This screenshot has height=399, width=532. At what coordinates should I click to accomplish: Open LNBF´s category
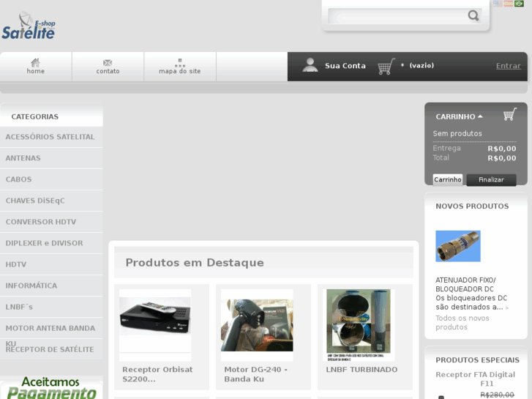[x=51, y=307]
